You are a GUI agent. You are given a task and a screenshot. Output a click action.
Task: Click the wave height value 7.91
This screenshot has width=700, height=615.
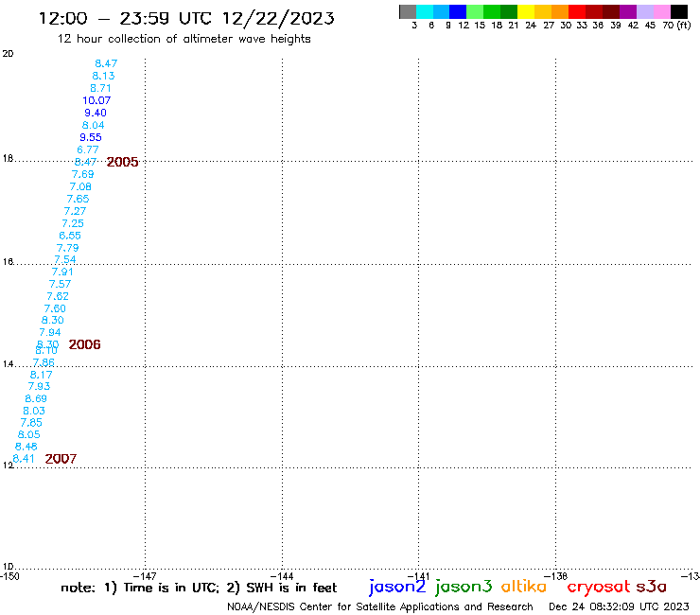coord(62,272)
